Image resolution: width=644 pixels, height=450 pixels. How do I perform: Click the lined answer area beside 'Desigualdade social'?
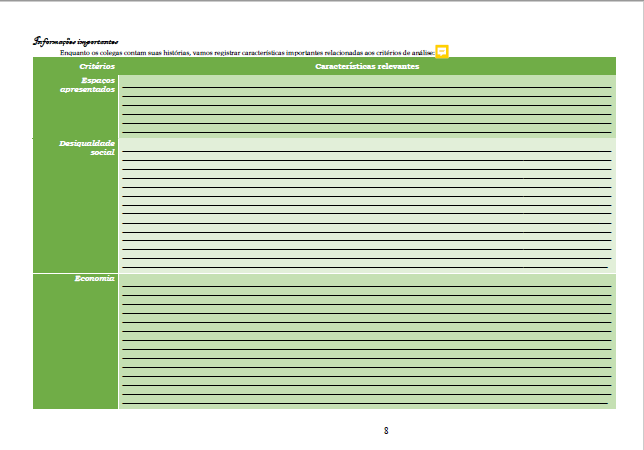[x=367, y=206]
